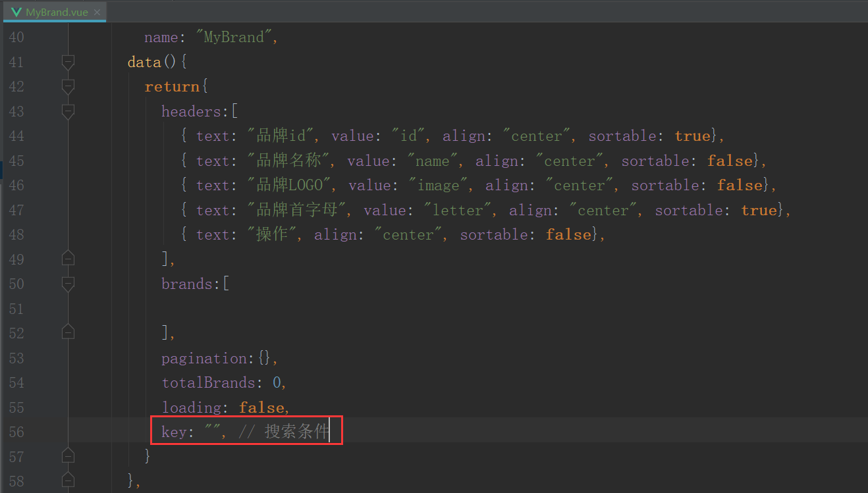The height and width of the screenshot is (493, 868).
Task: Click line number 55 in the gutter
Action: 16,407
